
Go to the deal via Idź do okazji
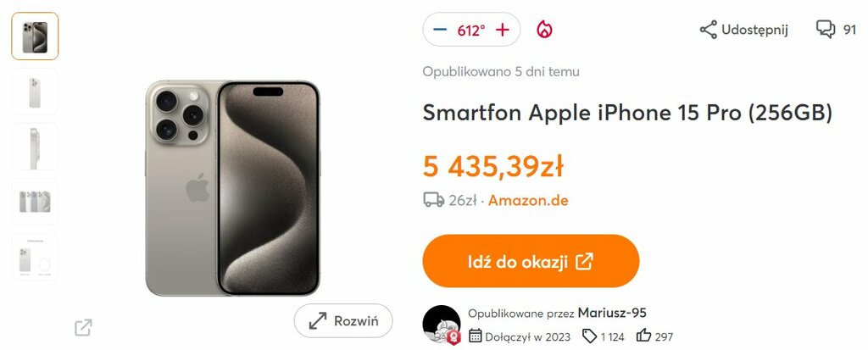pos(531,261)
